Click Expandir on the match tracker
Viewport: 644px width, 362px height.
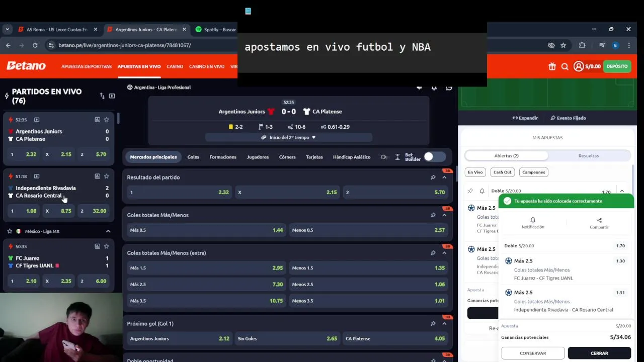pos(525,118)
